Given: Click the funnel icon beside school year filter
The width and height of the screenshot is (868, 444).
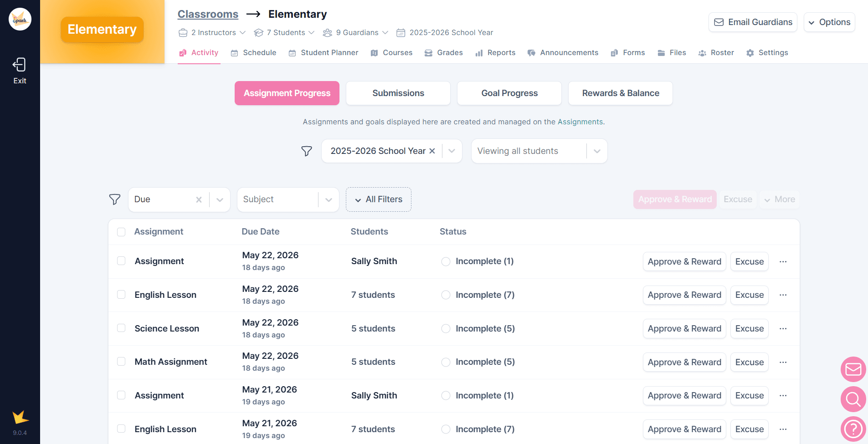Looking at the screenshot, I should pyautogui.click(x=307, y=151).
